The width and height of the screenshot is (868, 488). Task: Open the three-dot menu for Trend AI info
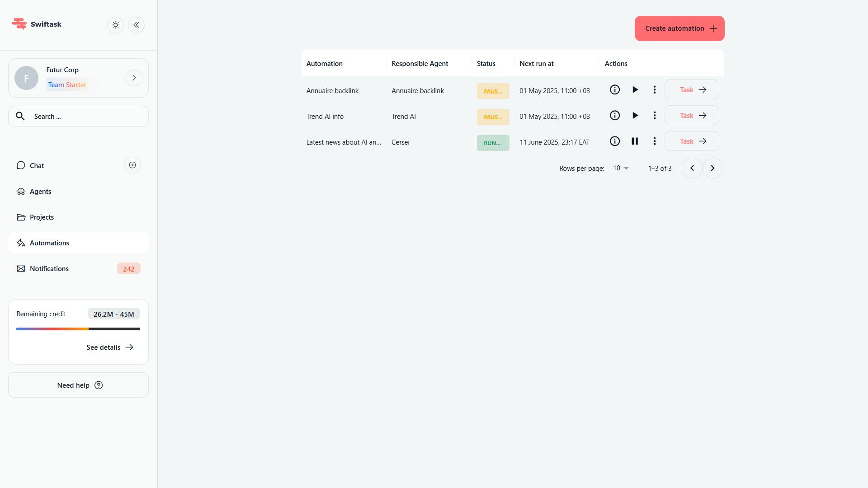655,115
